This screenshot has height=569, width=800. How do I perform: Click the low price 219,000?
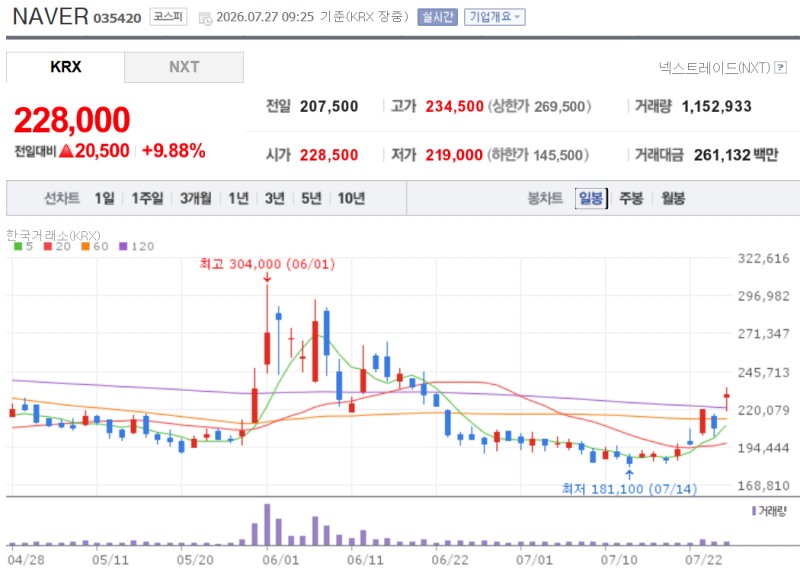click(454, 155)
